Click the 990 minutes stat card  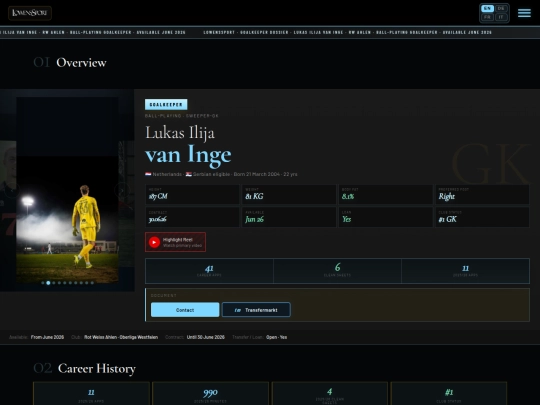(x=210, y=394)
